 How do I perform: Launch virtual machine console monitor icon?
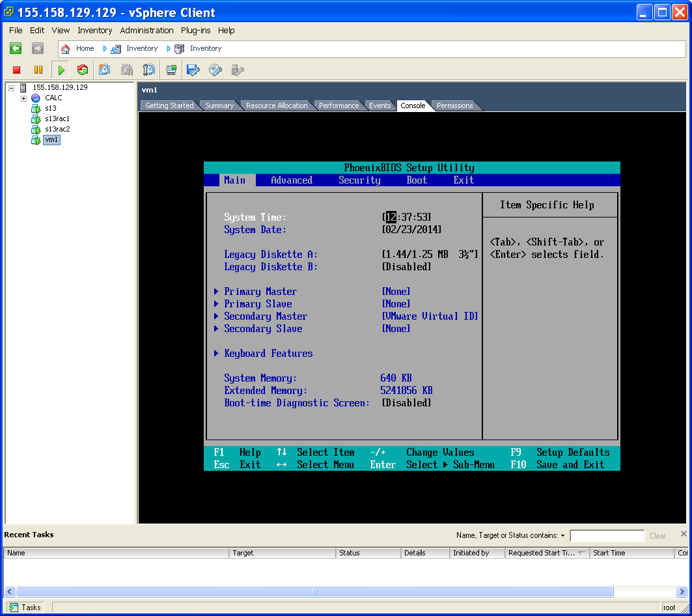click(x=171, y=70)
